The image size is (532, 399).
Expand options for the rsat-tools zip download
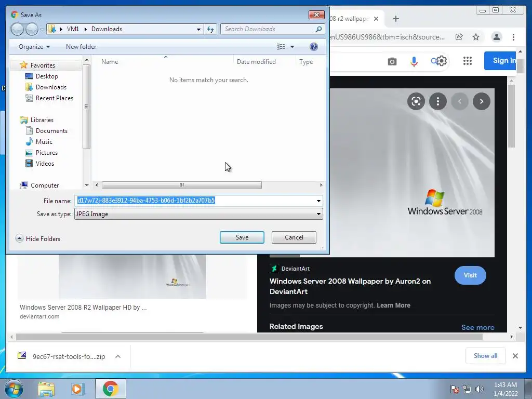tap(118, 356)
